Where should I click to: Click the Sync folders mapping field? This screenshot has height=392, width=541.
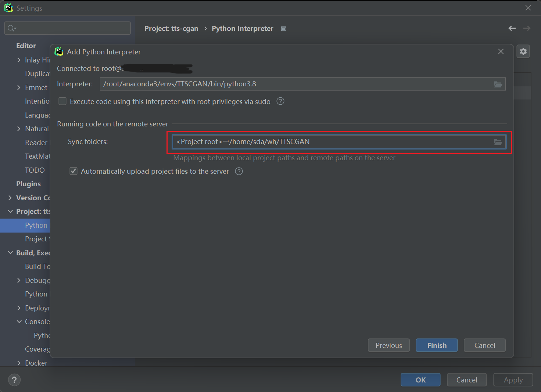coord(339,142)
